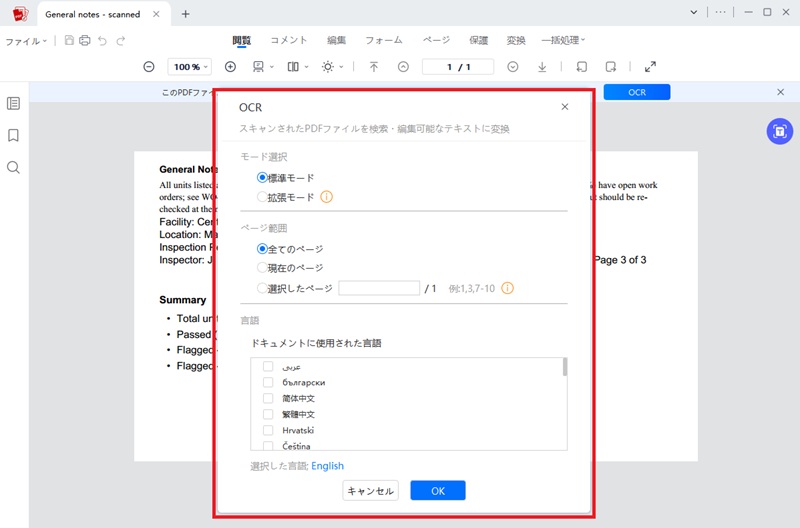This screenshot has height=528, width=800.
Task: Open bookmarks panel in left sidebar
Action: pyautogui.click(x=14, y=135)
